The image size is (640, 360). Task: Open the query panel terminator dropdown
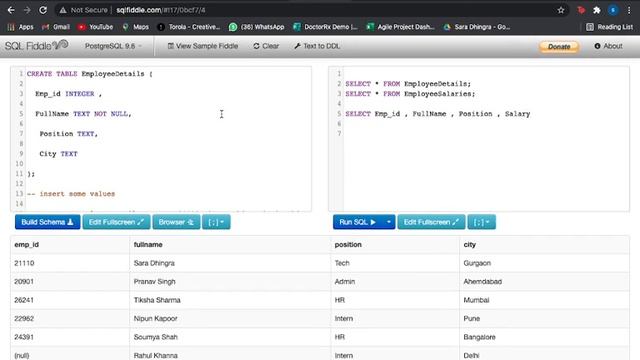(482, 222)
